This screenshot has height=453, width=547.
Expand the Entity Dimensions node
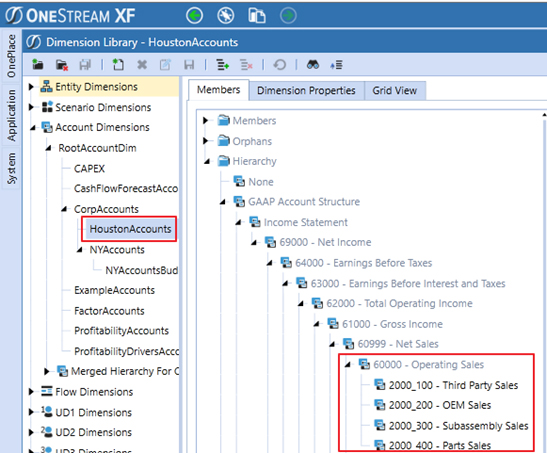pos(31,87)
